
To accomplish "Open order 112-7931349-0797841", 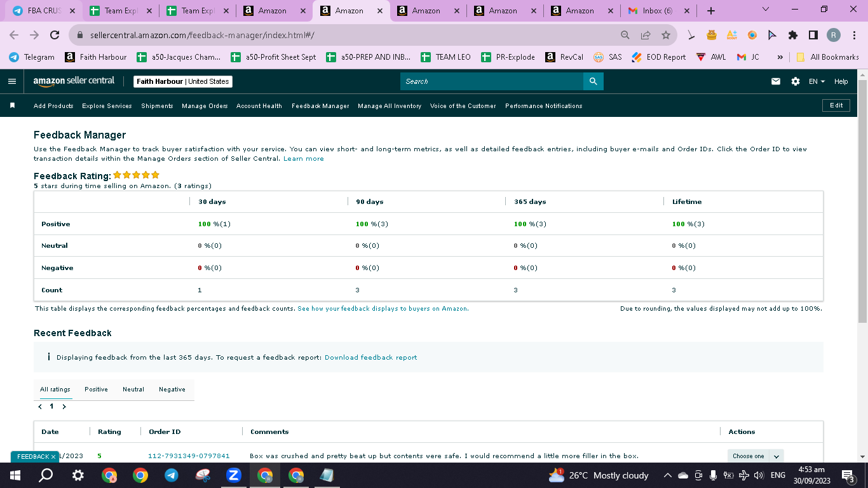I will [189, 456].
